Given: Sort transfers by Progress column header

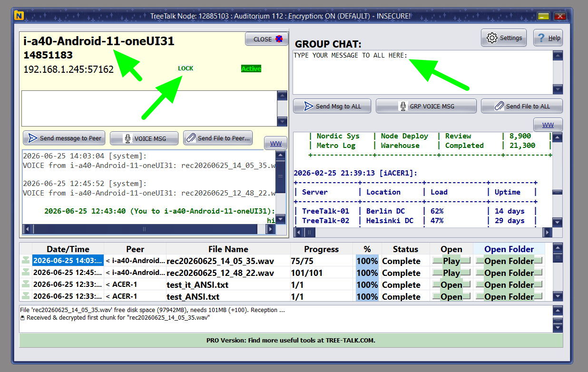Looking at the screenshot, I should click(x=322, y=249).
